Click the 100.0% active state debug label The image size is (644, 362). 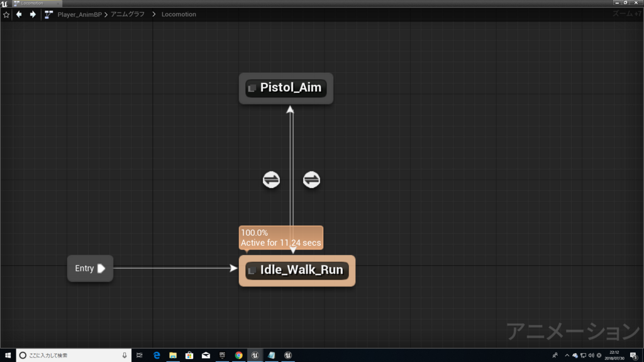(x=281, y=238)
